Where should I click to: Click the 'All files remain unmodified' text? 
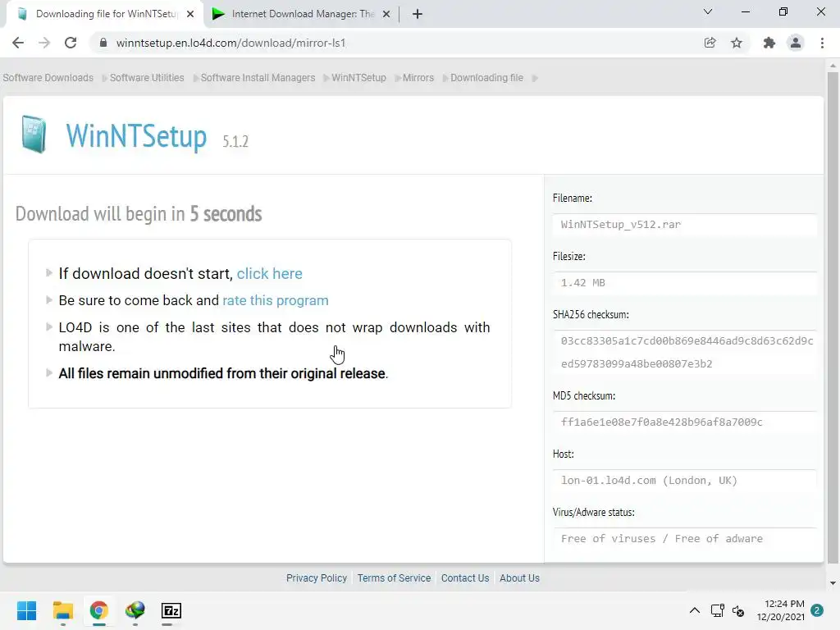point(223,373)
